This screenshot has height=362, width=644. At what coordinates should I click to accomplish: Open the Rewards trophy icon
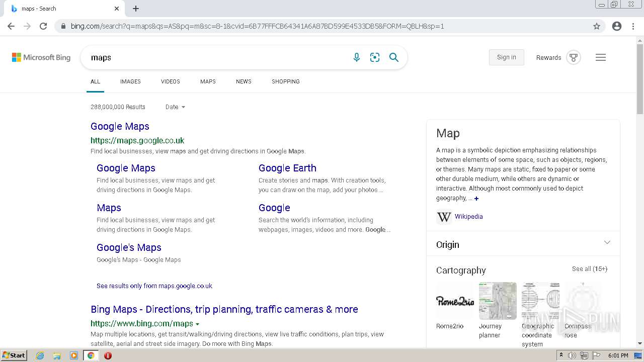[x=574, y=57]
